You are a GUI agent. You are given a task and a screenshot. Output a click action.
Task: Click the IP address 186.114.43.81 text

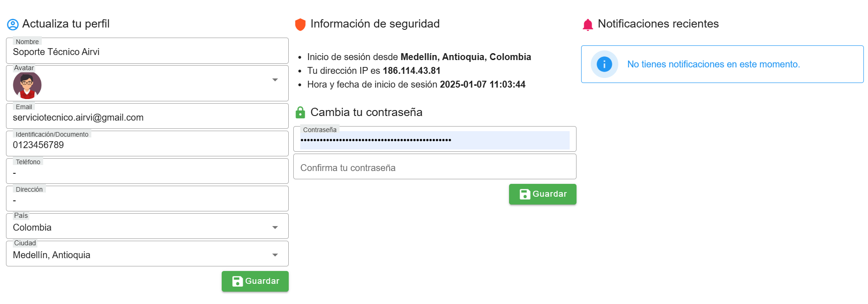411,71
